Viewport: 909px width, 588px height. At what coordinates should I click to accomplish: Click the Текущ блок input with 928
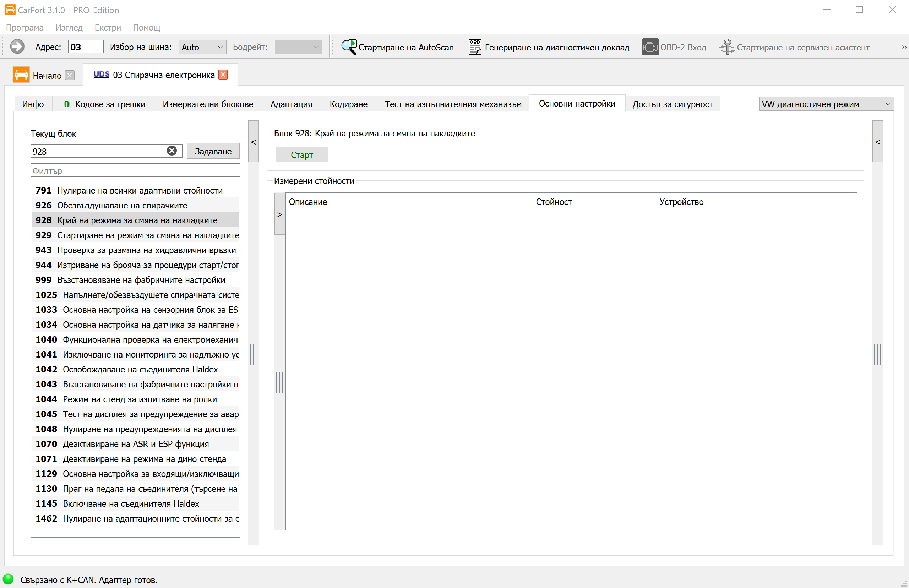(x=106, y=151)
